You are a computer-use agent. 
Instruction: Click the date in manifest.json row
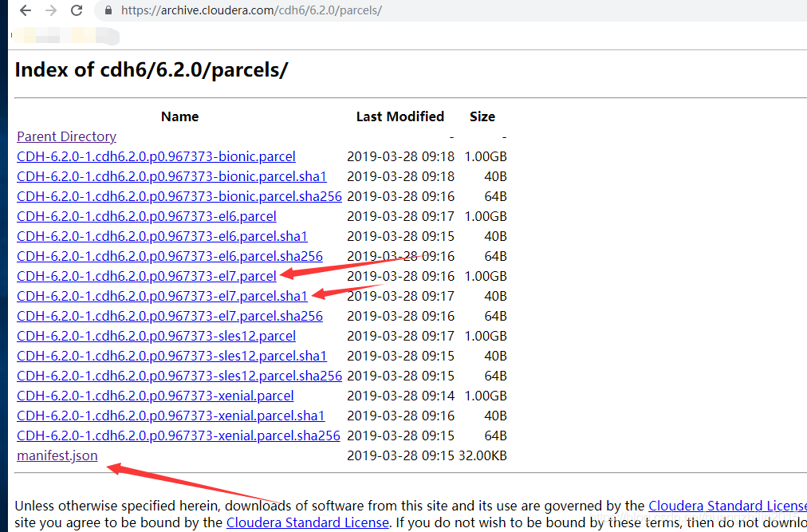[400, 455]
